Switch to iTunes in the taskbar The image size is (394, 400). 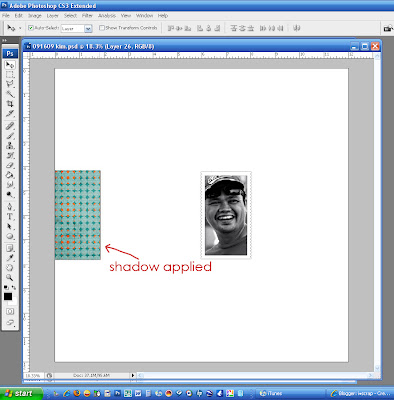(290, 394)
